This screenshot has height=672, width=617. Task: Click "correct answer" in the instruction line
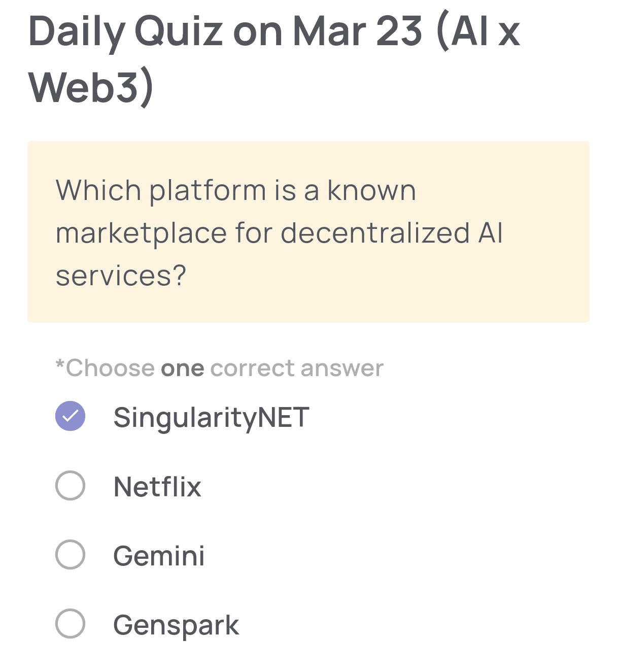coord(297,368)
